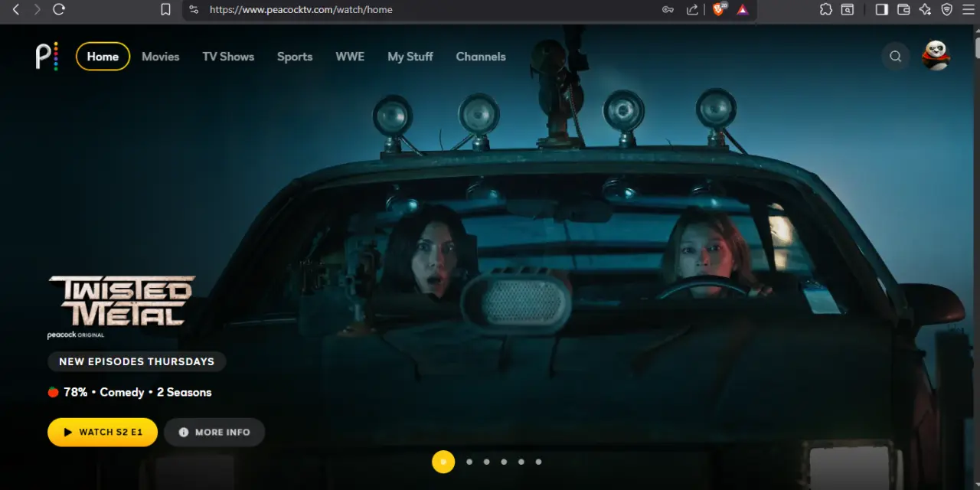980x490 pixels.
Task: Jump to sixth carousel slide dot
Action: click(539, 462)
